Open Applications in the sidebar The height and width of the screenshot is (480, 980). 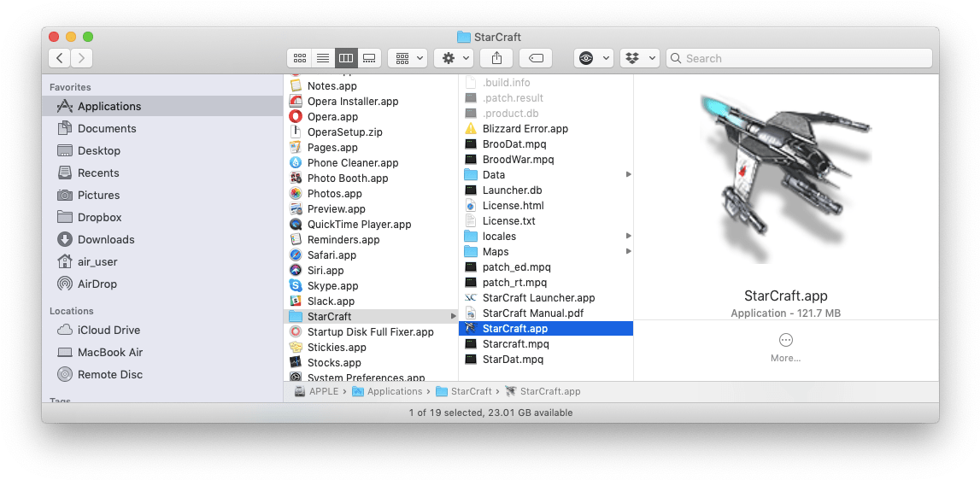point(162,106)
